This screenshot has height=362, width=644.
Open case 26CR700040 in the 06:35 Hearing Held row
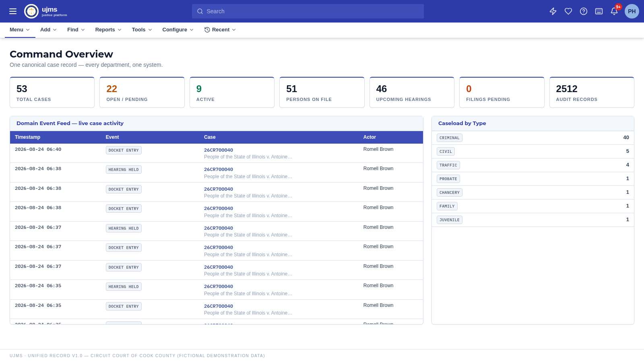(x=219, y=286)
